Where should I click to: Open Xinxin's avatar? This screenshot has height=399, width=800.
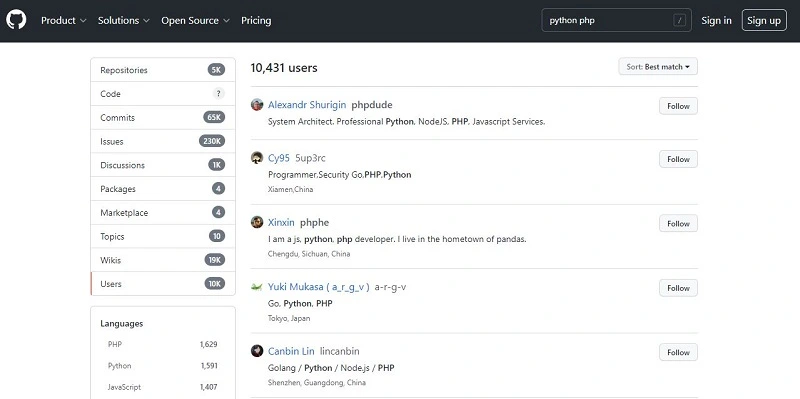pyautogui.click(x=257, y=222)
